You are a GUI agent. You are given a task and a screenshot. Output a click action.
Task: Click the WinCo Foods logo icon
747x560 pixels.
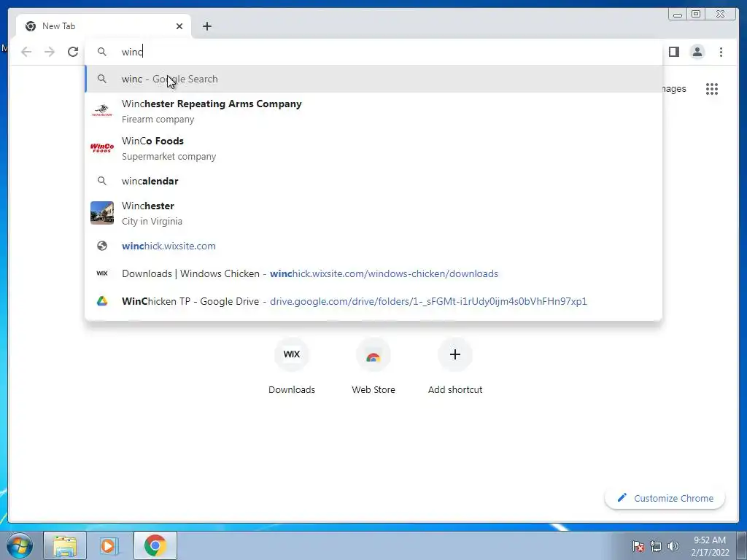tap(102, 147)
